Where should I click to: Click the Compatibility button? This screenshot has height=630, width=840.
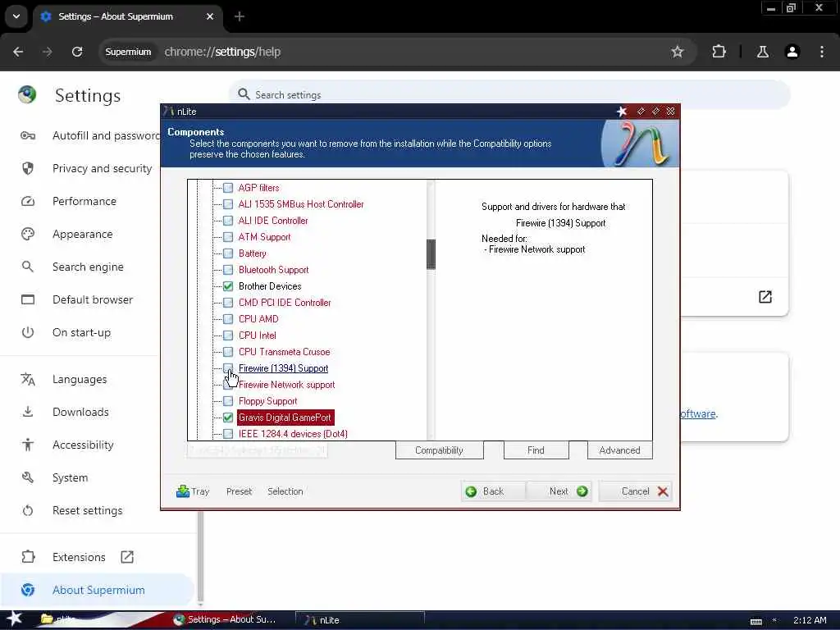(x=440, y=450)
